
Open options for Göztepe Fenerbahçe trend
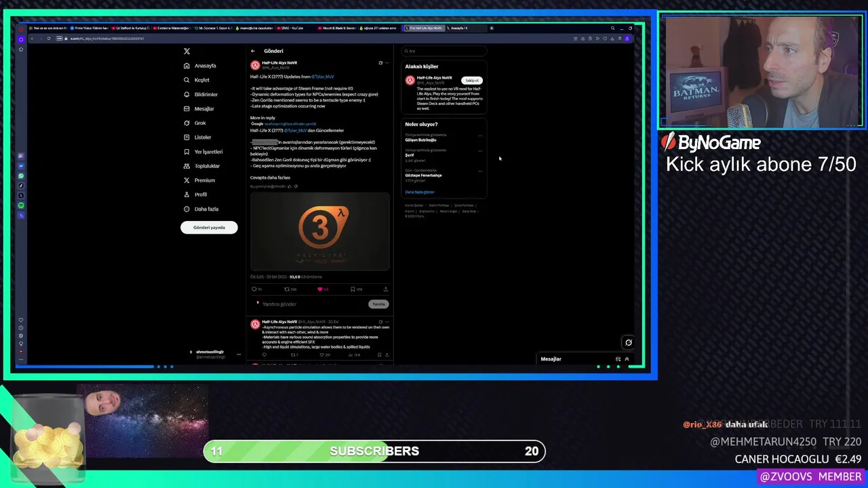point(480,170)
